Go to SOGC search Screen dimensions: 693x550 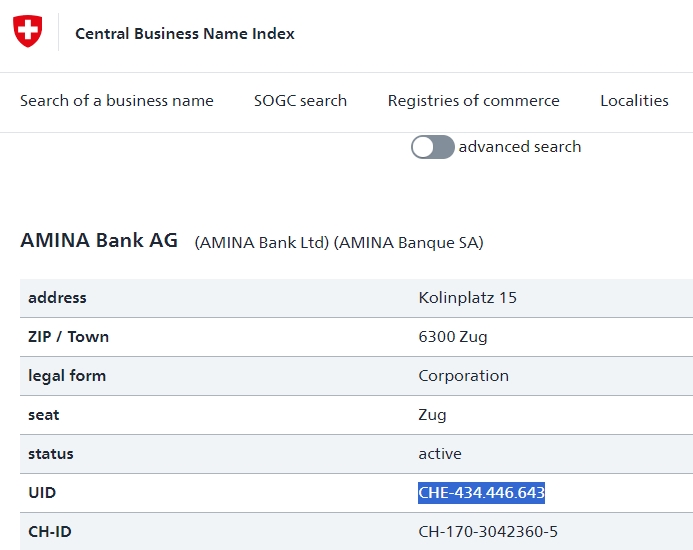coord(300,101)
